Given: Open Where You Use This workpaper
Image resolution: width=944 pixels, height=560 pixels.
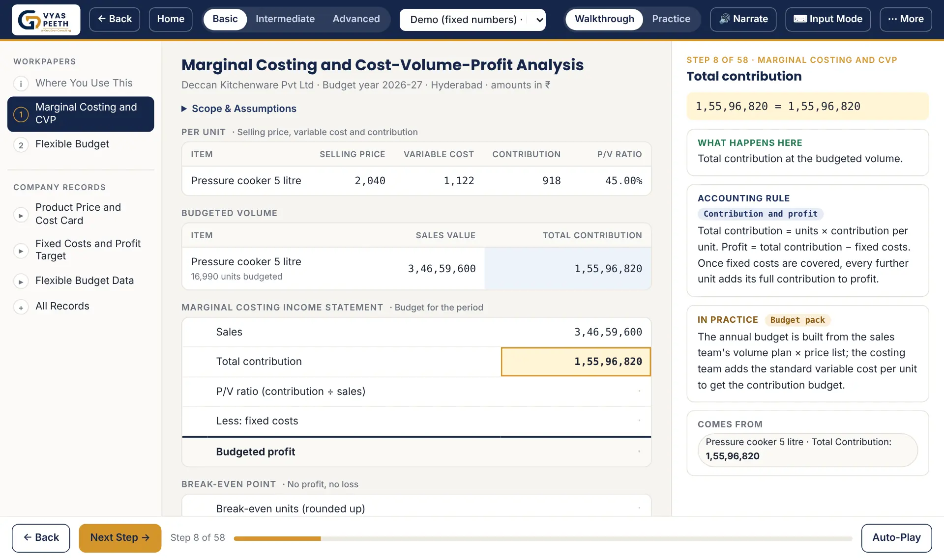Looking at the screenshot, I should (81, 84).
